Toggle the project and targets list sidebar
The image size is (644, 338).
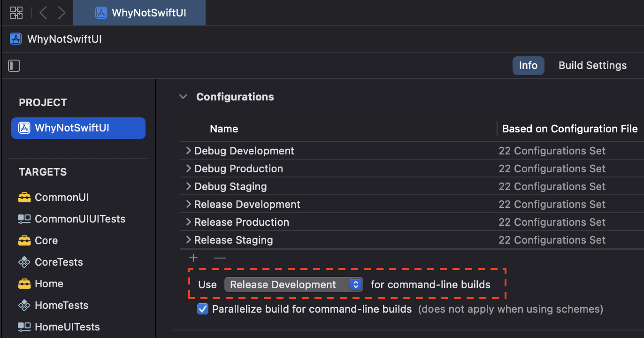click(15, 66)
